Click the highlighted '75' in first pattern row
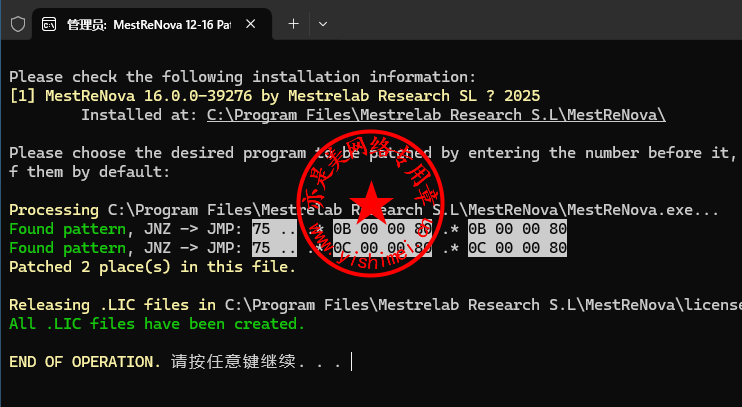Image resolution: width=742 pixels, height=407 pixels. [261, 229]
